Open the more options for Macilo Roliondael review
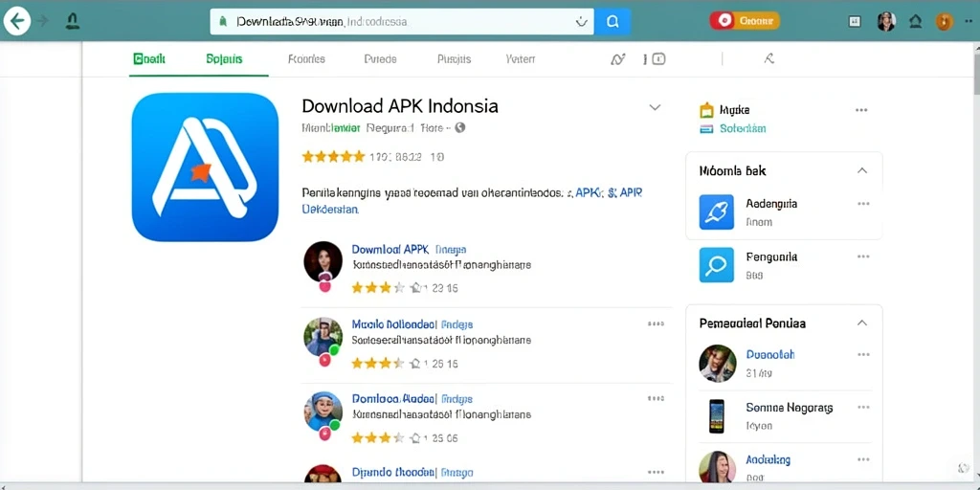 click(656, 323)
